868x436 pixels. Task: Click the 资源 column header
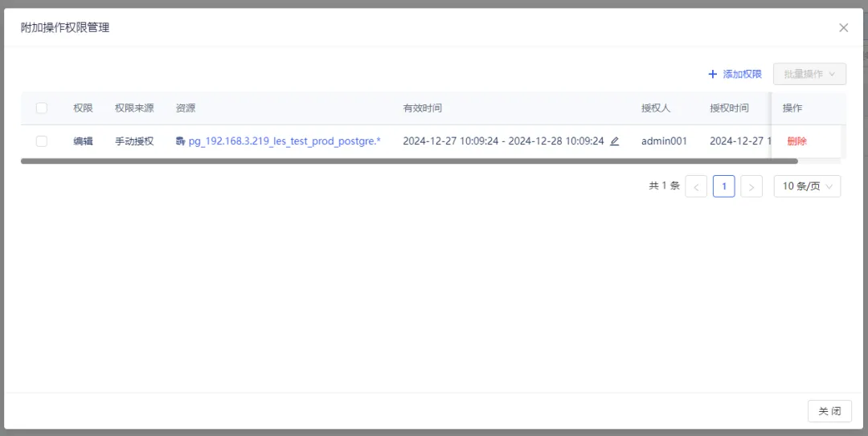pyautogui.click(x=186, y=108)
